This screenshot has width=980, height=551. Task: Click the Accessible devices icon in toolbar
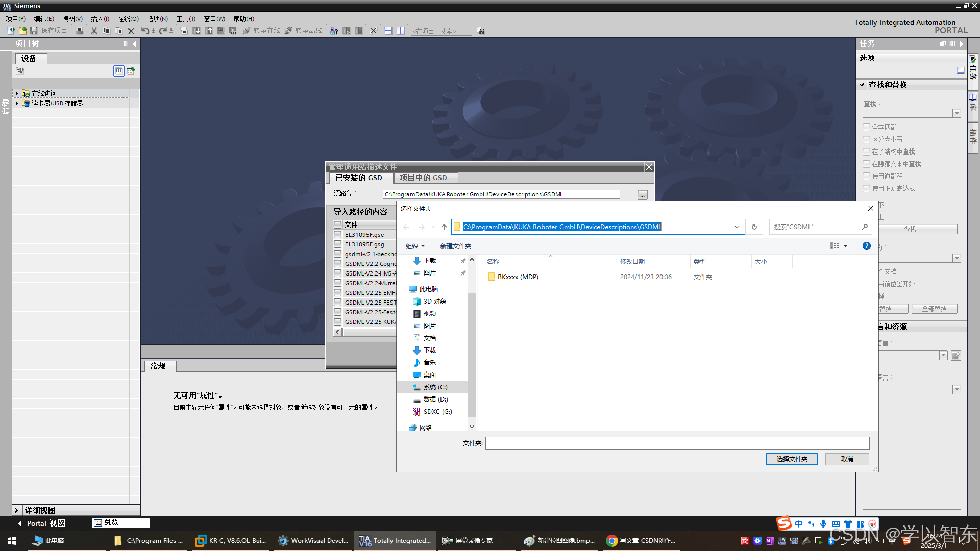334,31
